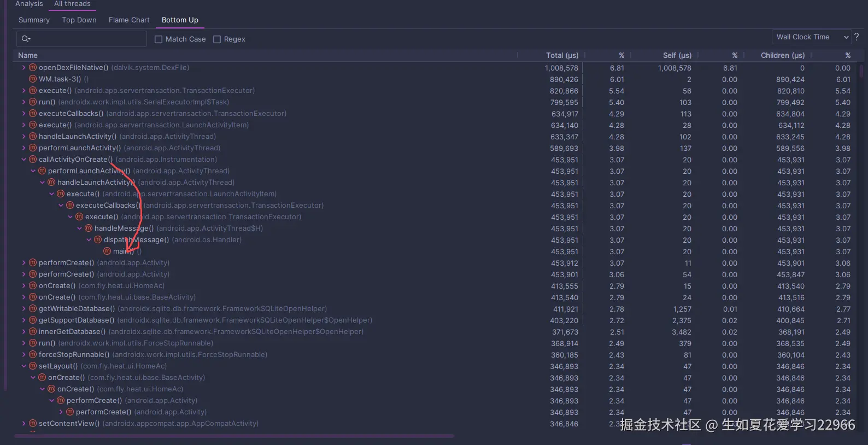Open the Wall Clock Time dropdown

click(x=811, y=37)
